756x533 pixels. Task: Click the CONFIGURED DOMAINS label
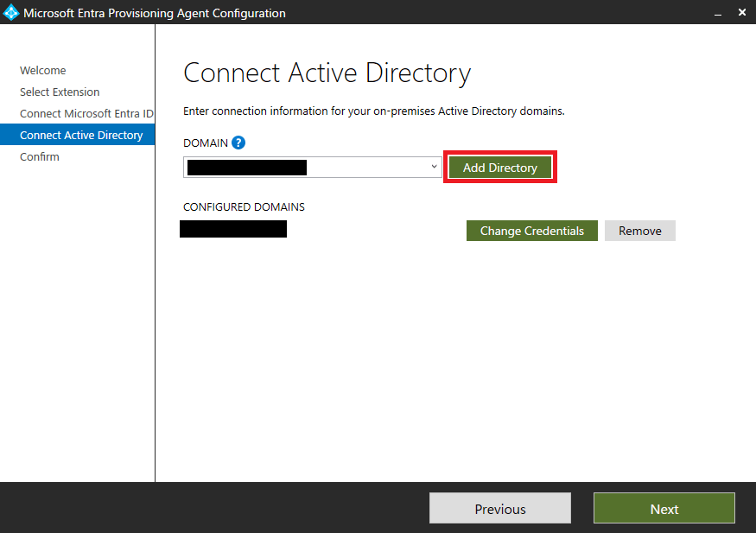point(244,207)
